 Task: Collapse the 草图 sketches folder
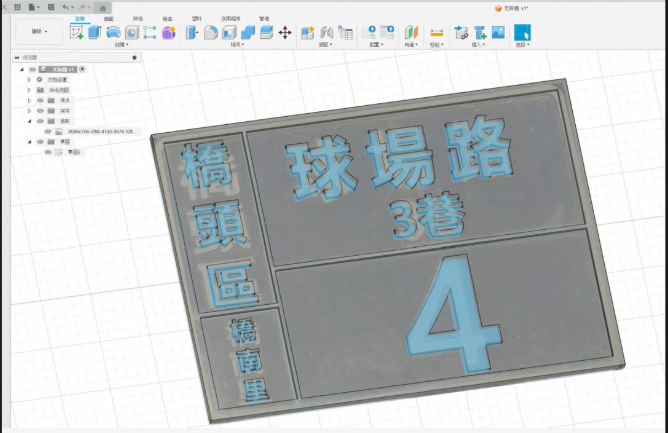29,142
